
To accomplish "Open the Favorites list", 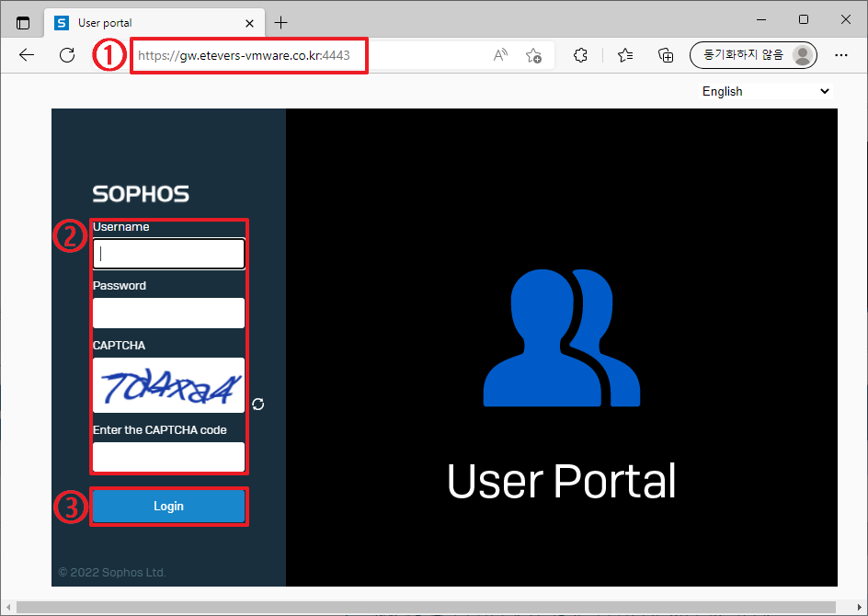I will 625,55.
